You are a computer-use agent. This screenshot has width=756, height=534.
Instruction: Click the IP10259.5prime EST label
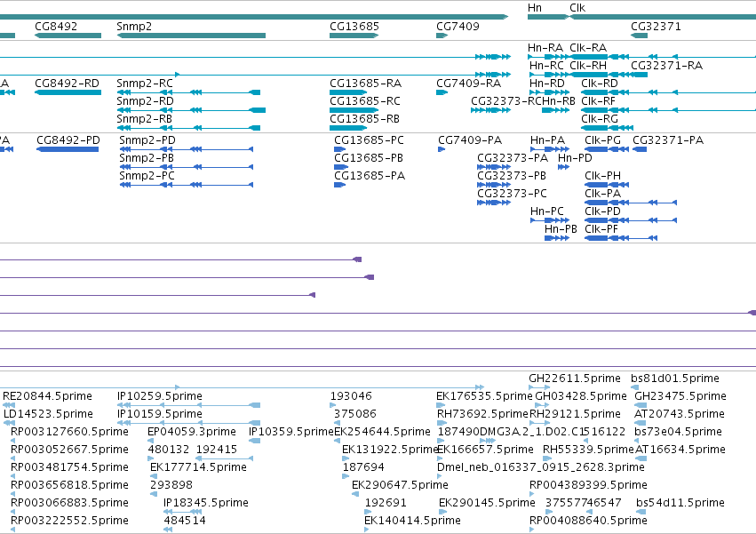click(x=160, y=396)
